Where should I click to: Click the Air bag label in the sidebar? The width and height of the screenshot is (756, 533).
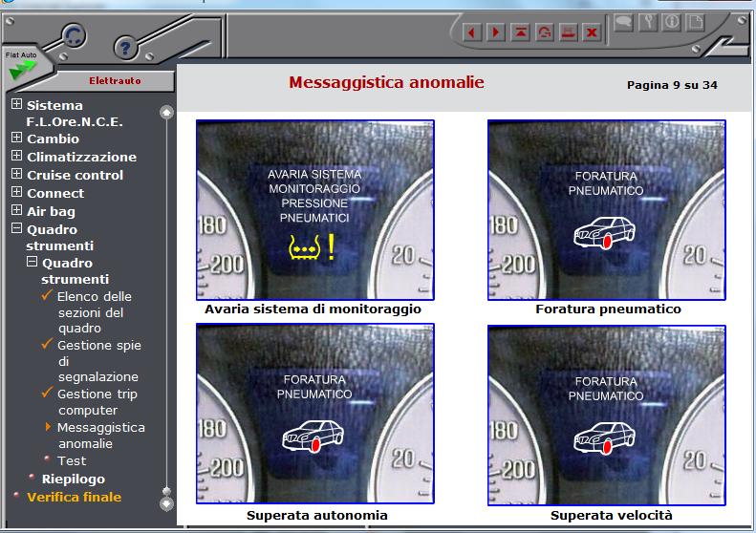[51, 211]
